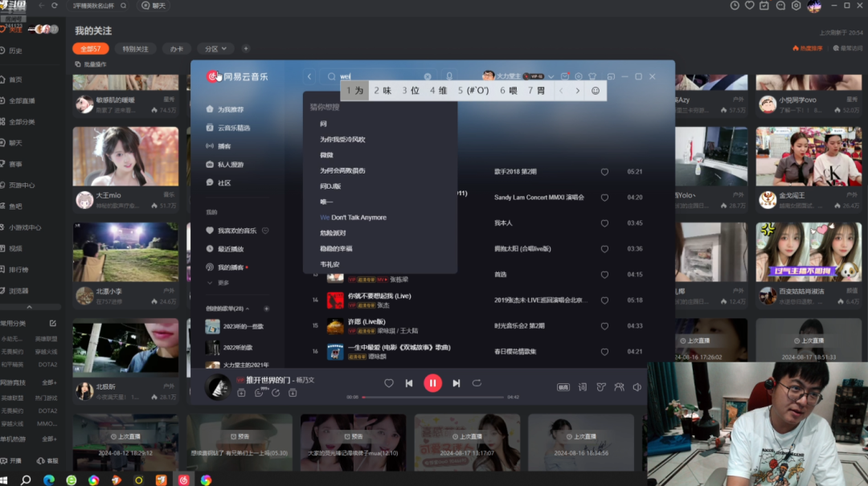Image resolution: width=868 pixels, height=486 pixels.
Task: Collapse the created playlists section arrow
Action: pos(248,308)
